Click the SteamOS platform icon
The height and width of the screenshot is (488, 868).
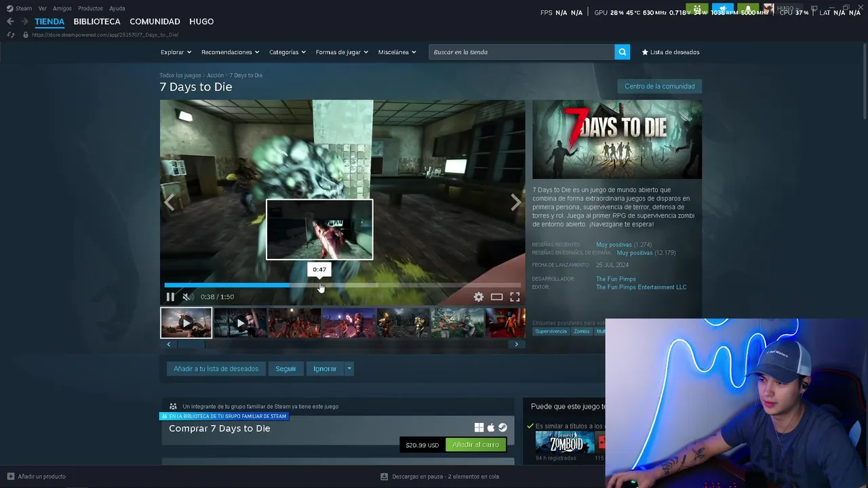(x=502, y=428)
